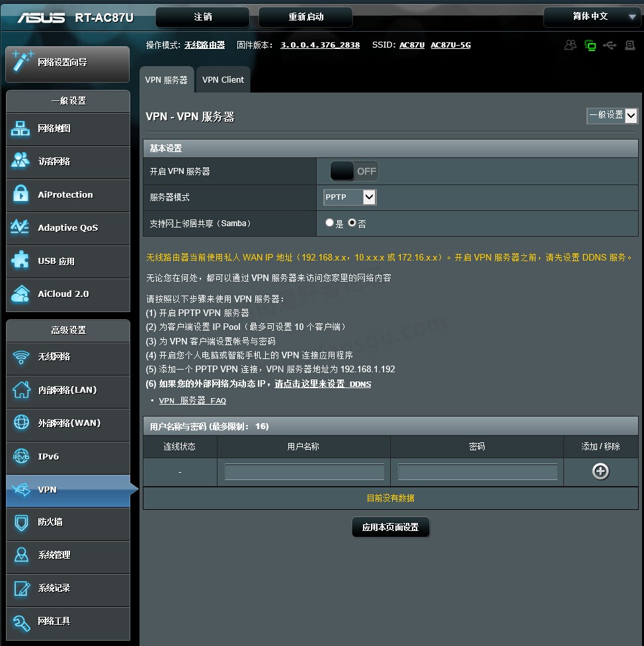
Task: Click the ASUS logo
Action: coord(41,18)
